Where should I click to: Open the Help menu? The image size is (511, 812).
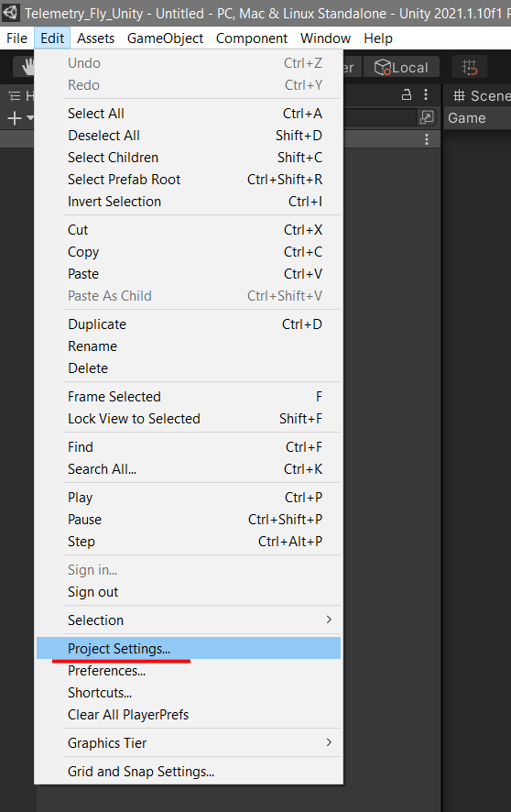(x=378, y=38)
